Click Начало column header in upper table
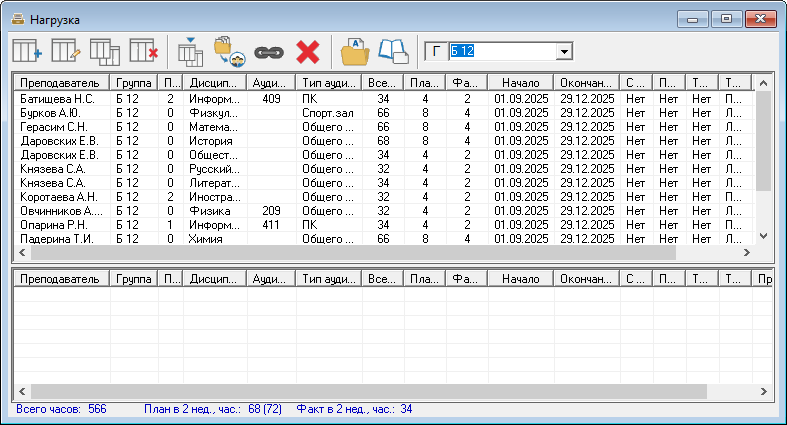Screen dimensions: 787x425 pyautogui.click(x=521, y=83)
